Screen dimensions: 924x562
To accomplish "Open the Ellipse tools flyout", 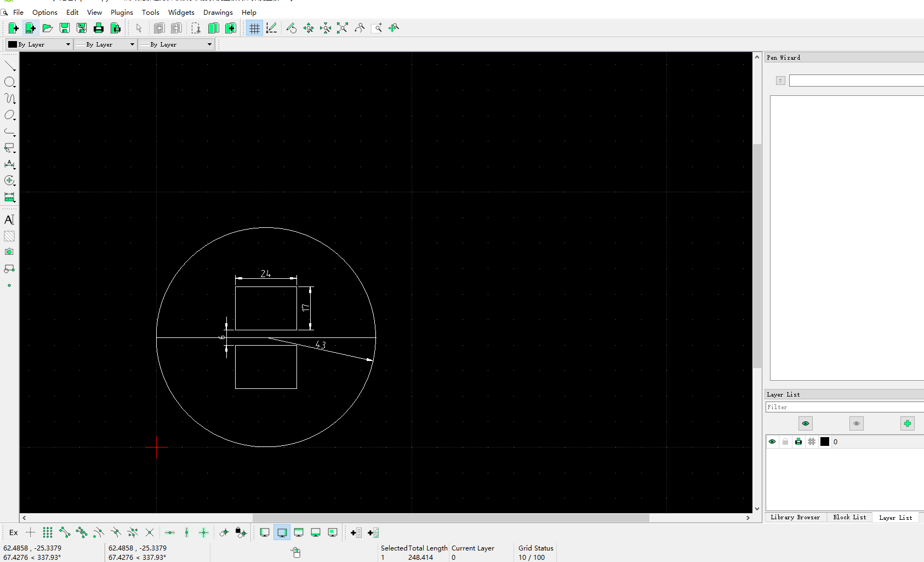I will click(x=10, y=115).
